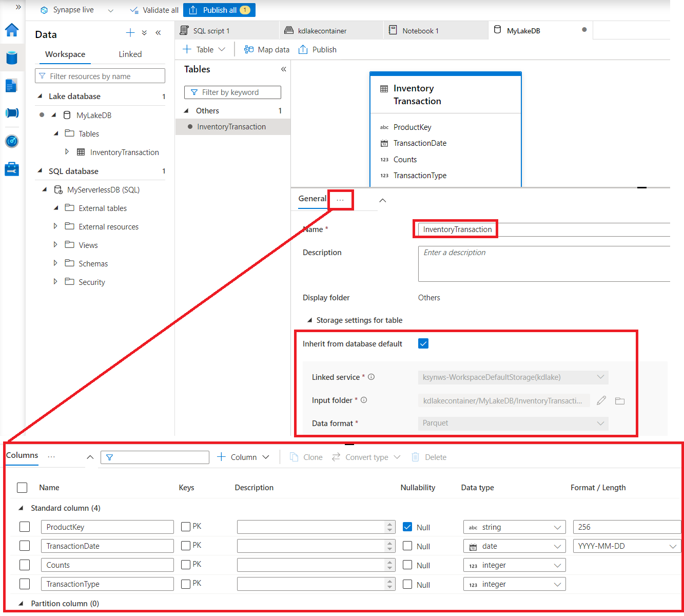This screenshot has height=616, width=684.
Task: Collapse Standard column group
Action: tap(21, 508)
